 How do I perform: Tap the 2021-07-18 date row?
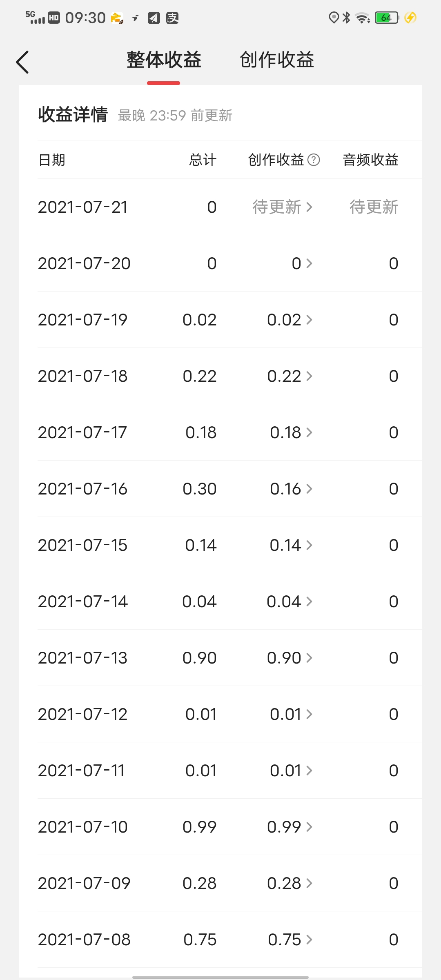point(83,376)
